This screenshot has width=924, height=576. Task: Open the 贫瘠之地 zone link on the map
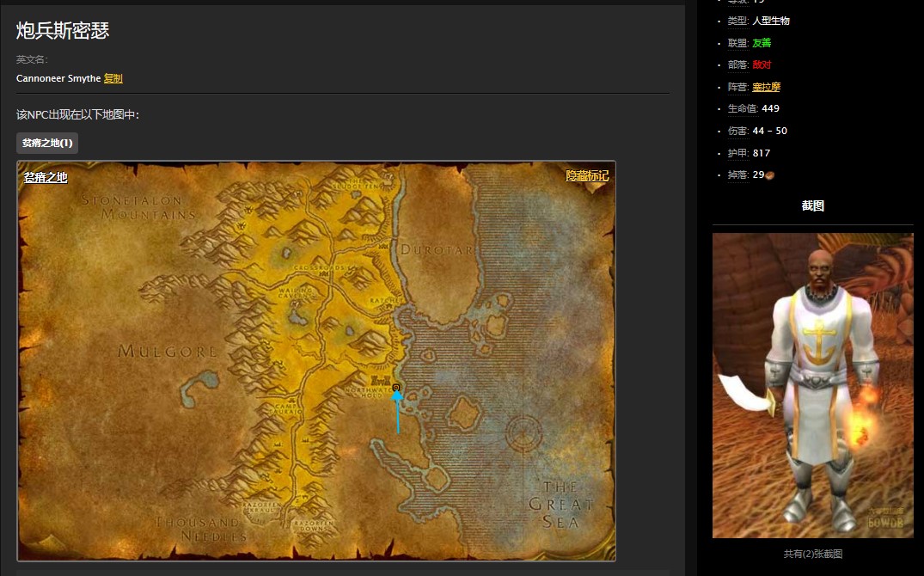point(46,178)
